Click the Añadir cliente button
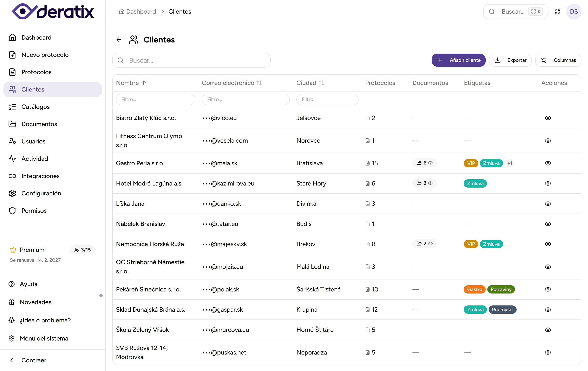Image resolution: width=588 pixels, height=371 pixels. (x=458, y=60)
